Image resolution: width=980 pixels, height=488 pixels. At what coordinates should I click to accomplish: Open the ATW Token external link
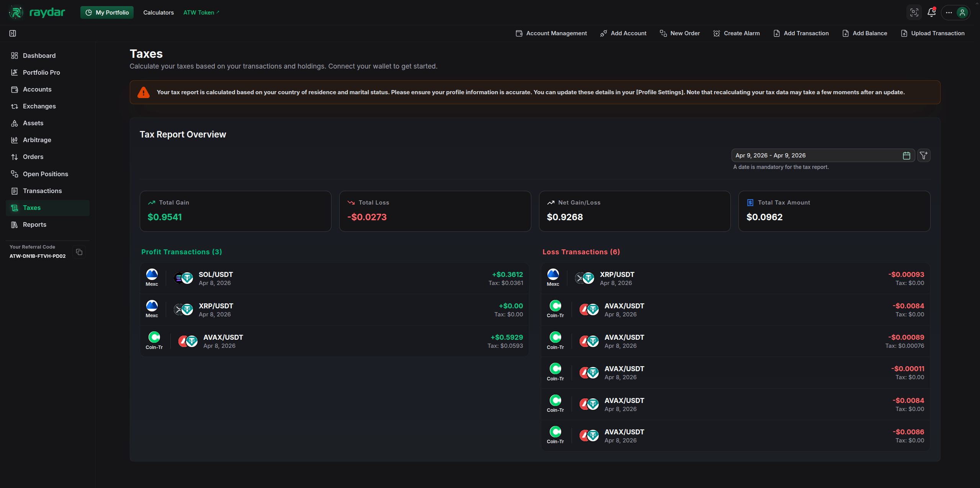201,13
